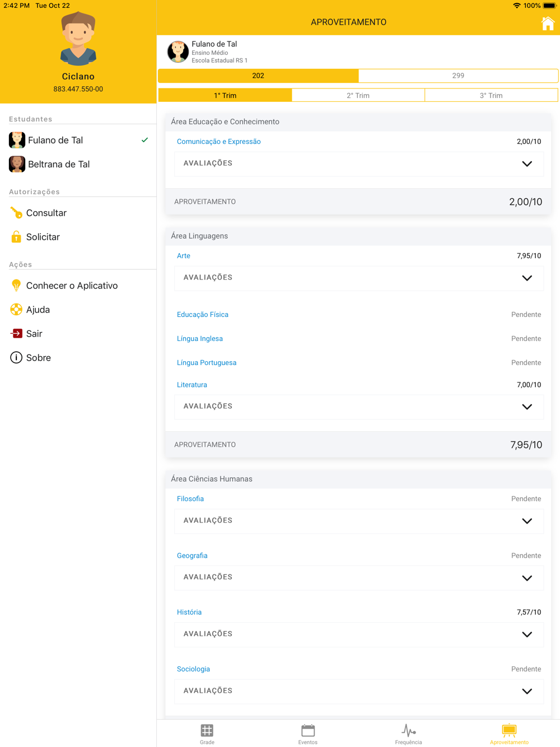
Task: Click História grade 7,57/10
Action: pos(529,612)
